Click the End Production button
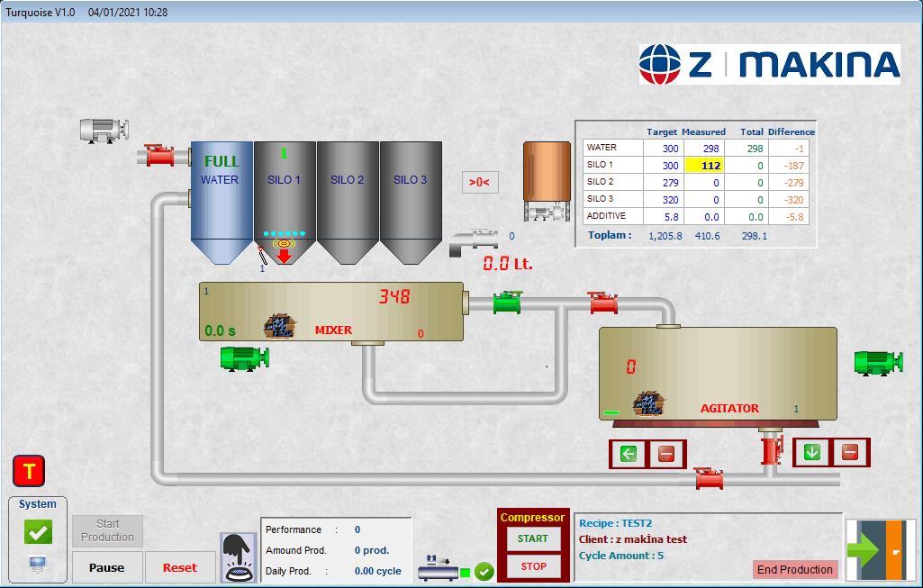This screenshot has width=923, height=588. pyautogui.click(x=794, y=569)
